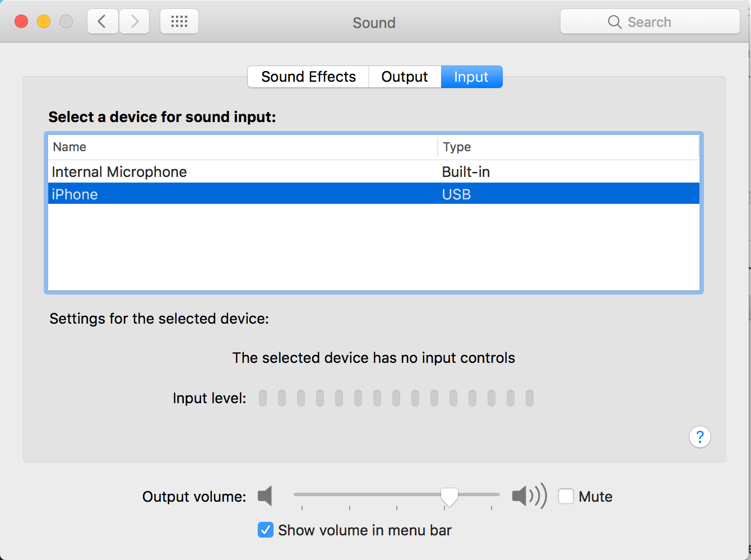
Task: Click the Input tab
Action: point(471,77)
